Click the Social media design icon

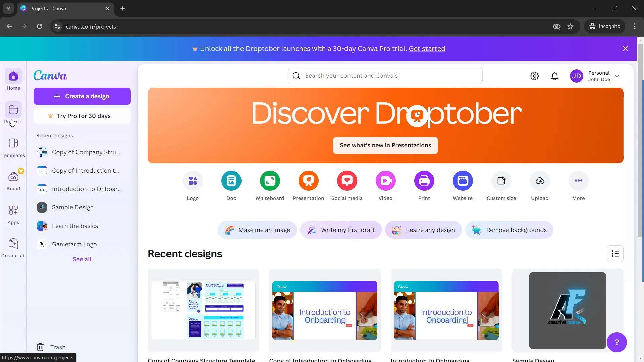point(347,181)
